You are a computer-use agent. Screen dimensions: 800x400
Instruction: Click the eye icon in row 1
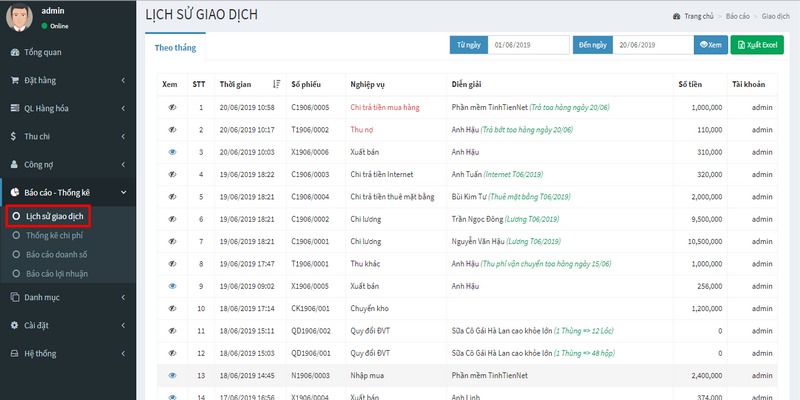(x=171, y=107)
